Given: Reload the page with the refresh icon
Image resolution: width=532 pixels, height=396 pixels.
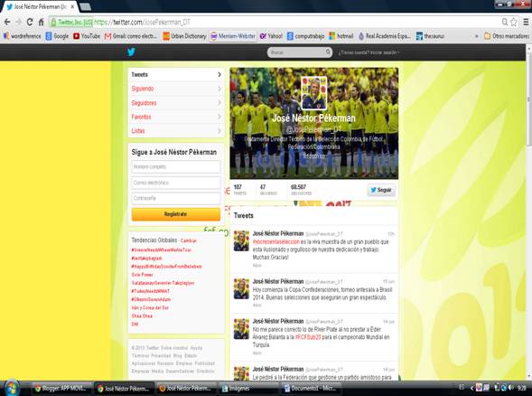Looking at the screenshot, I should pyautogui.click(x=30, y=22).
